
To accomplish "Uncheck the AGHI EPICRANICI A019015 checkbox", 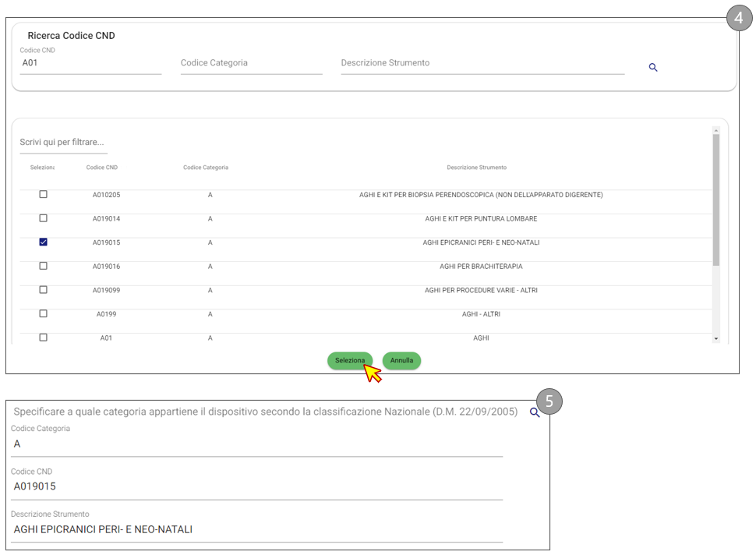I will pos(43,242).
